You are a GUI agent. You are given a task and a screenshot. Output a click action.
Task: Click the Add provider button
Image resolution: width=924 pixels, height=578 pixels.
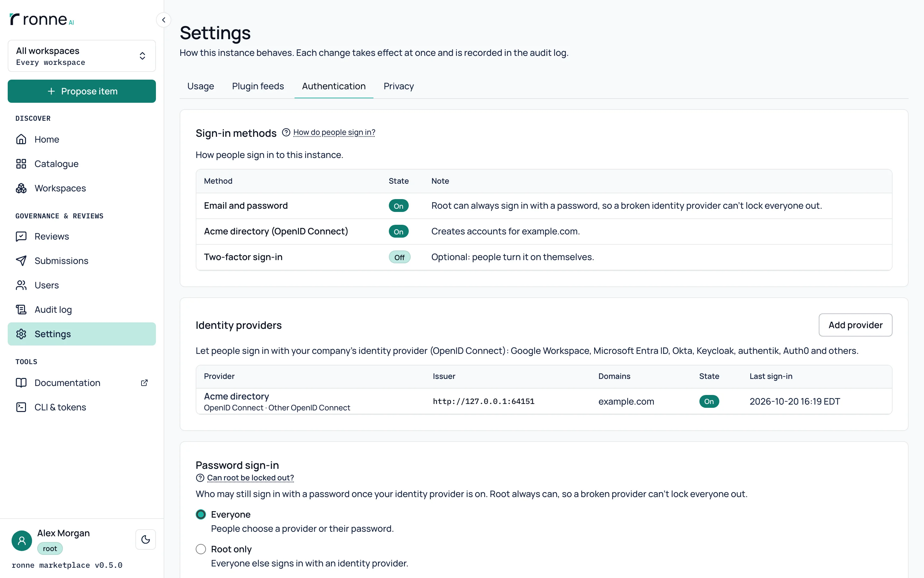(x=855, y=325)
